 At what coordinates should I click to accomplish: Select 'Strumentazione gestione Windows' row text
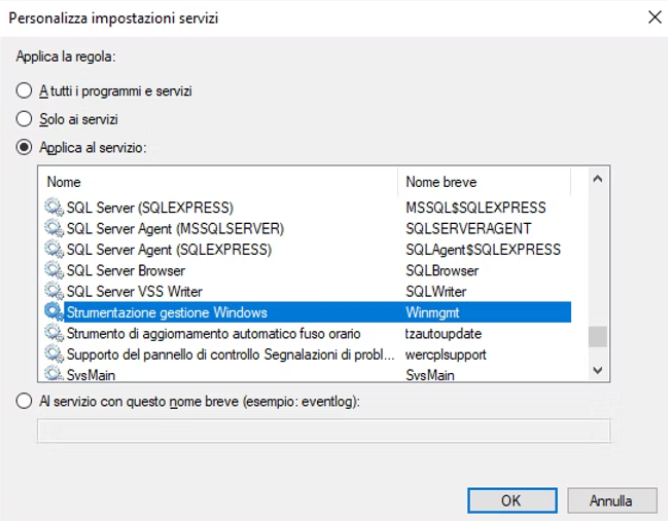pyautogui.click(x=167, y=312)
